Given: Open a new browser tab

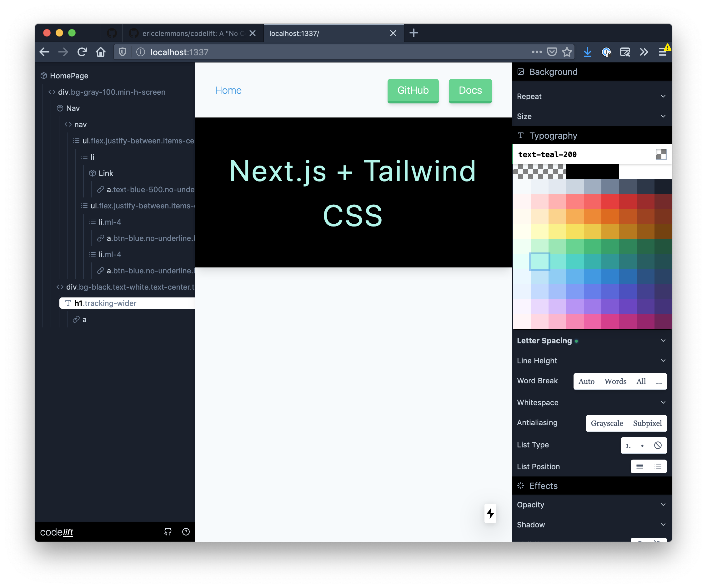Looking at the screenshot, I should [414, 33].
